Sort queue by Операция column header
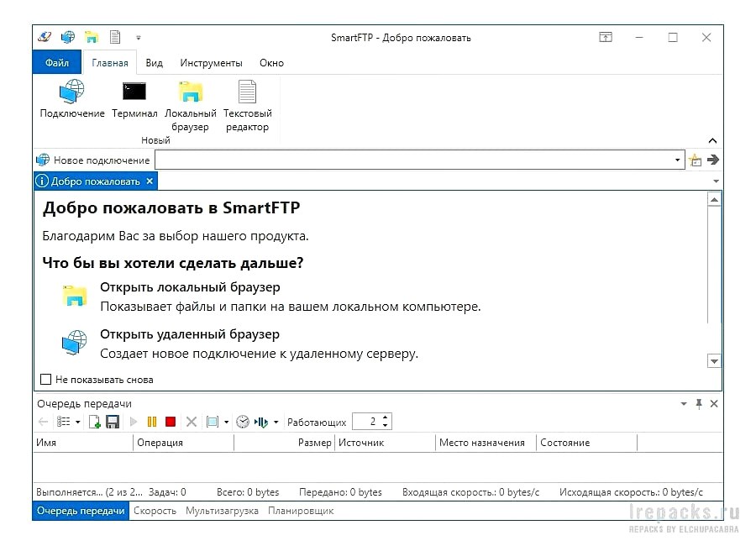 point(184,443)
